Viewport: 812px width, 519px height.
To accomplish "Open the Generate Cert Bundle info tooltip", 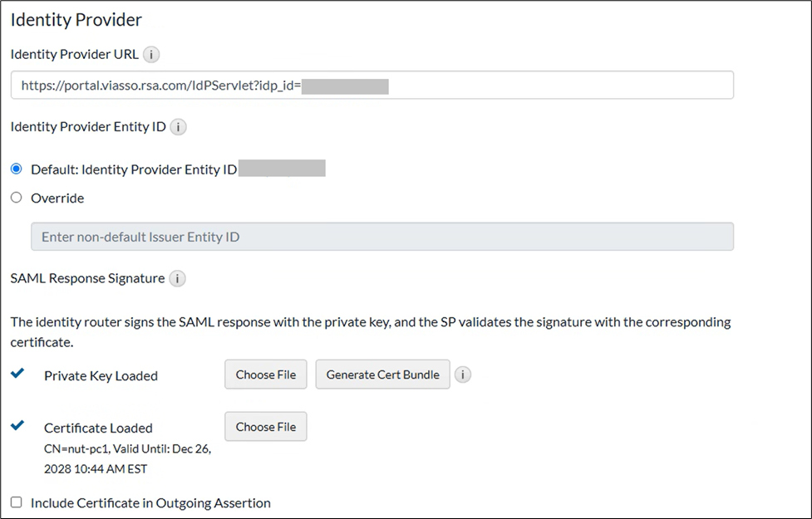I will tap(463, 375).
